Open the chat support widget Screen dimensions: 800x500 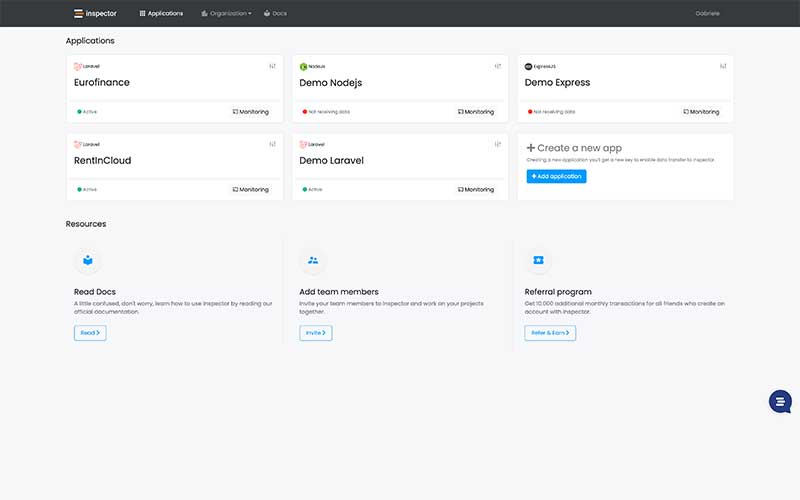coord(780,402)
